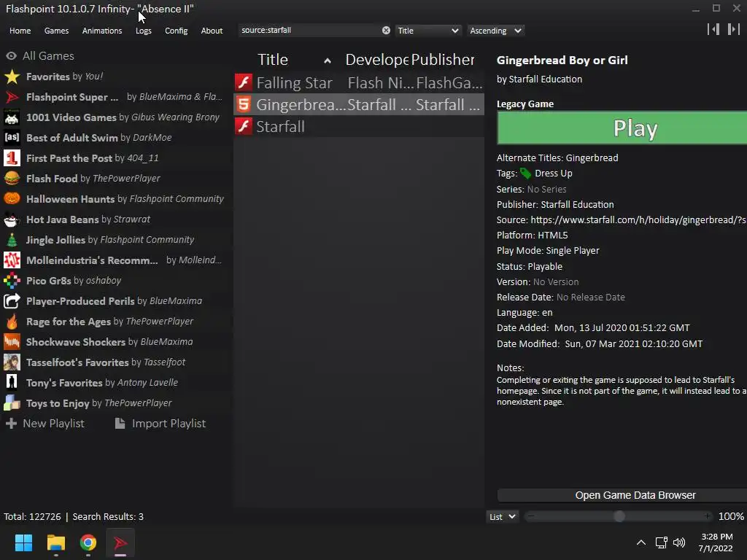
Task: Open the Ascending sort order dropdown
Action: point(495,31)
